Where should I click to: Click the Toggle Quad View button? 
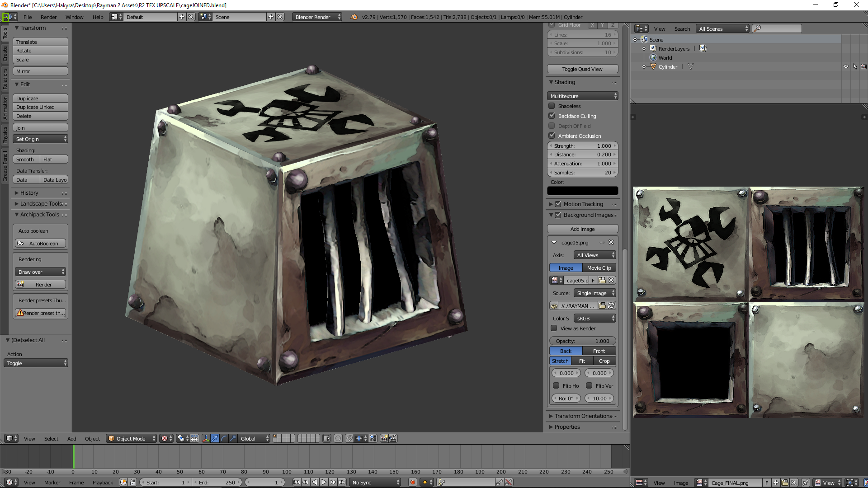click(x=582, y=69)
